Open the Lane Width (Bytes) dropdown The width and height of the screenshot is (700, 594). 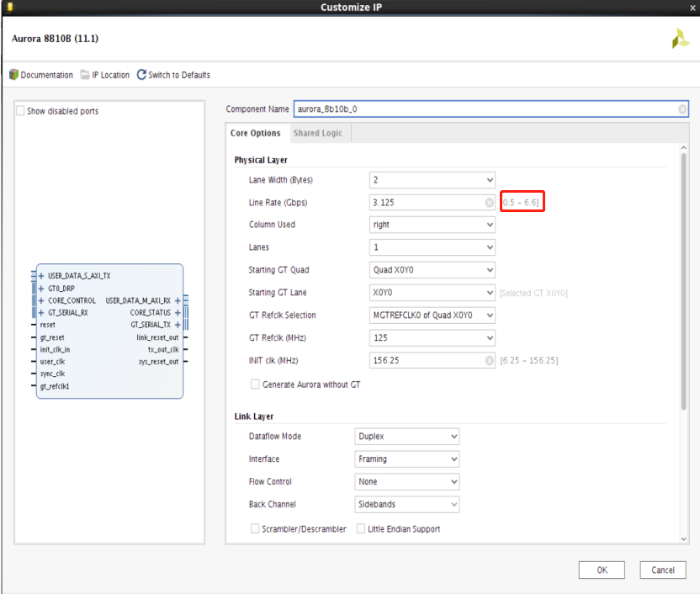click(x=432, y=180)
